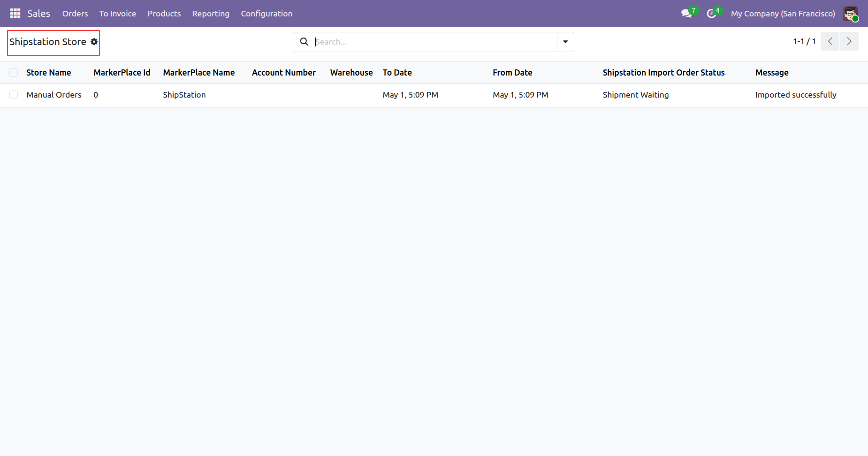
Task: Open the Manual Orders store record
Action: pyautogui.click(x=54, y=95)
